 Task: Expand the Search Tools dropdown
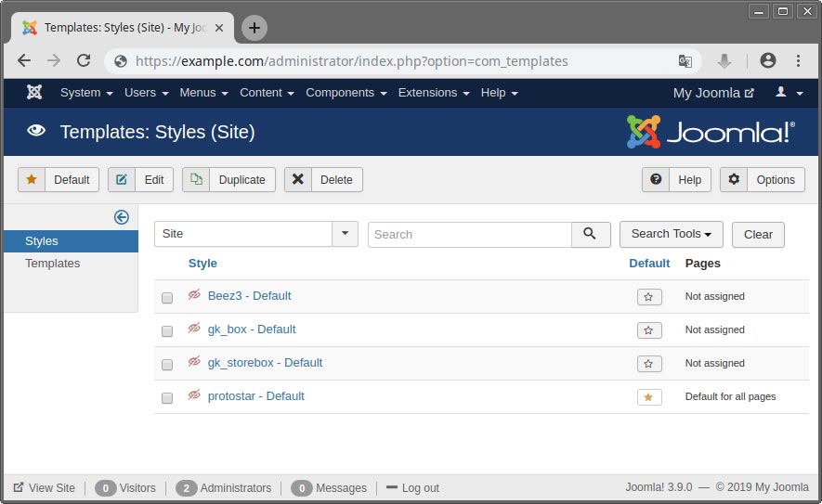671,234
